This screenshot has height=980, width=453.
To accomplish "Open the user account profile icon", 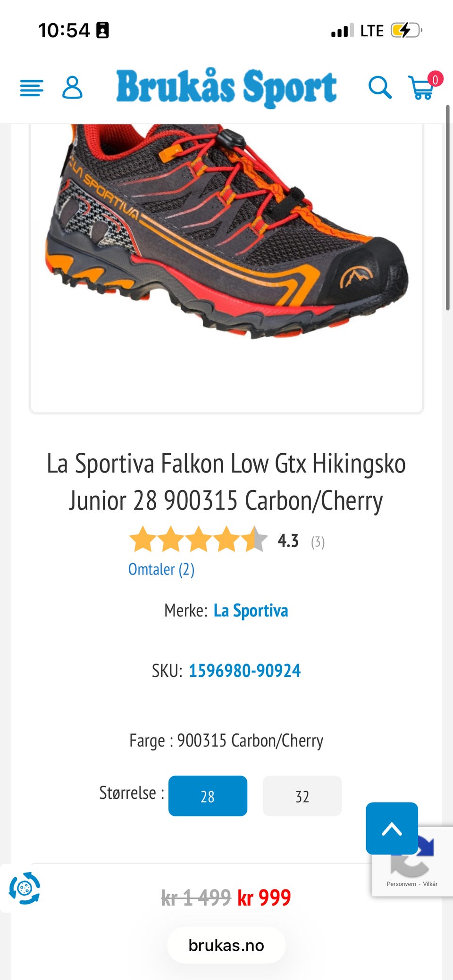I will [x=72, y=87].
